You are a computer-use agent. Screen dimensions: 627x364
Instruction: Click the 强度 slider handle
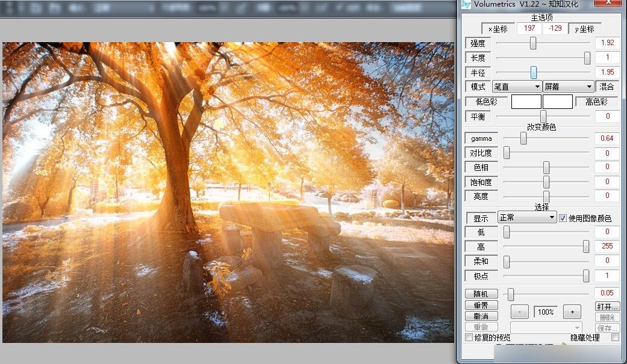533,43
